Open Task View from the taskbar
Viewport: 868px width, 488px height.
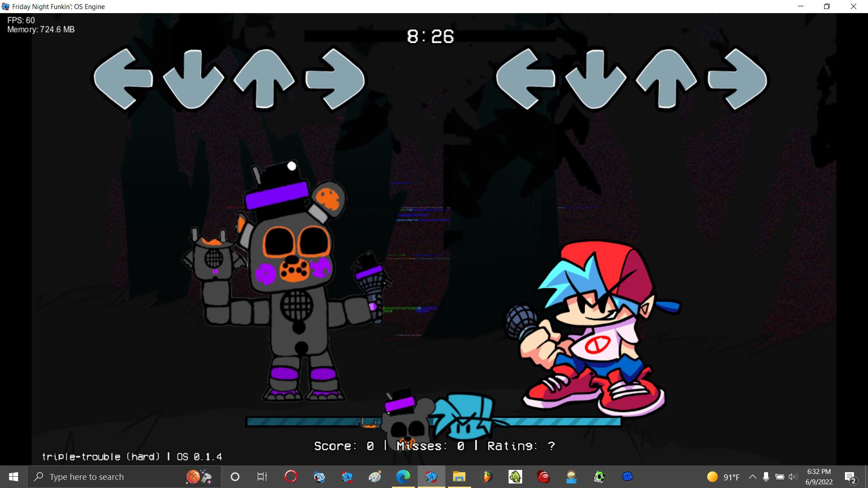pos(262,477)
